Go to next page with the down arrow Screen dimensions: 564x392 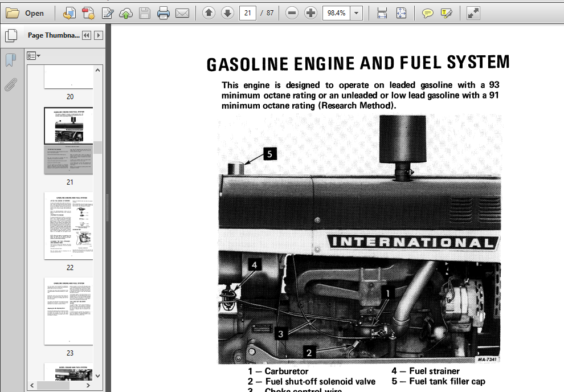[227, 13]
